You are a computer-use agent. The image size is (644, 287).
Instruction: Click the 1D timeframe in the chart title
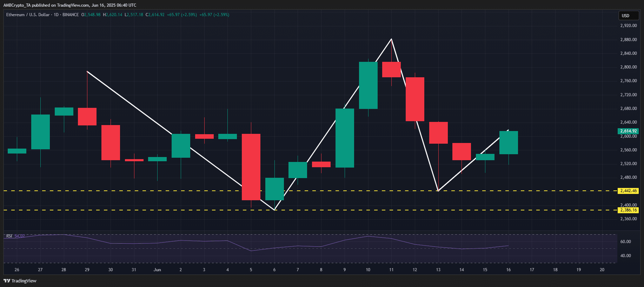pos(56,15)
